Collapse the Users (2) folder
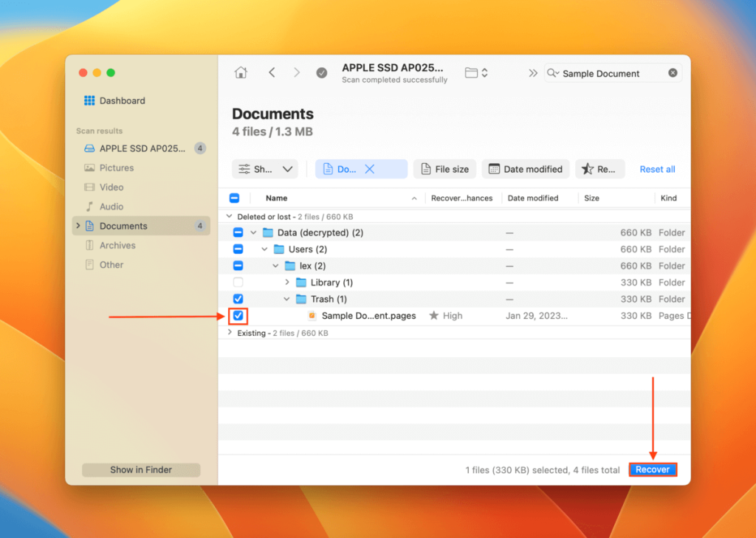This screenshot has height=538, width=756. click(x=264, y=249)
